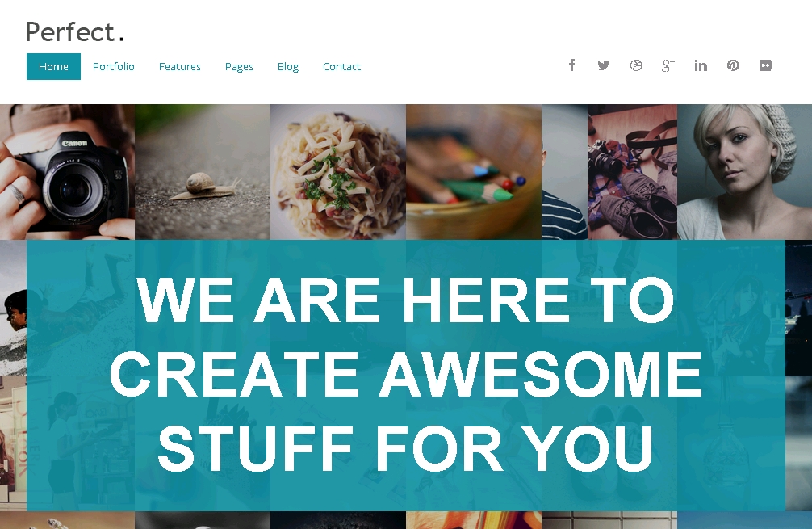Image resolution: width=812 pixels, height=529 pixels.
Task: Open the blonde woman portrait thumbnail
Action: [745, 172]
